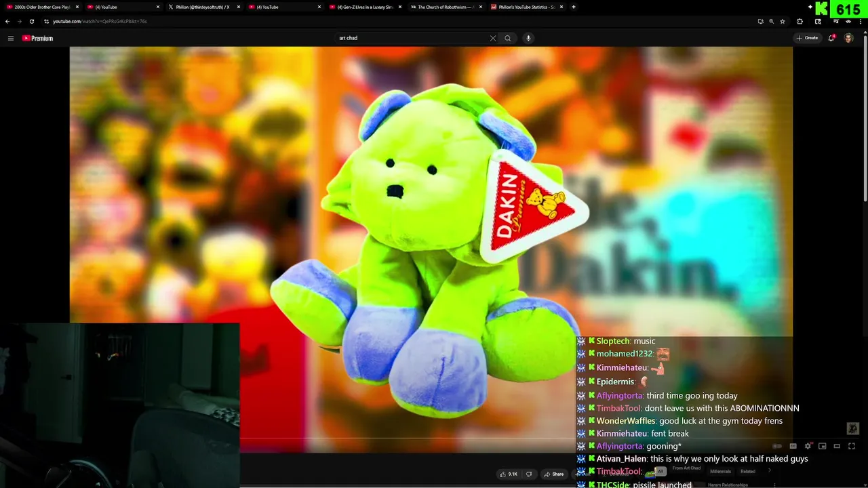Enable miniplayer mode
The image size is (868, 488).
(823, 446)
